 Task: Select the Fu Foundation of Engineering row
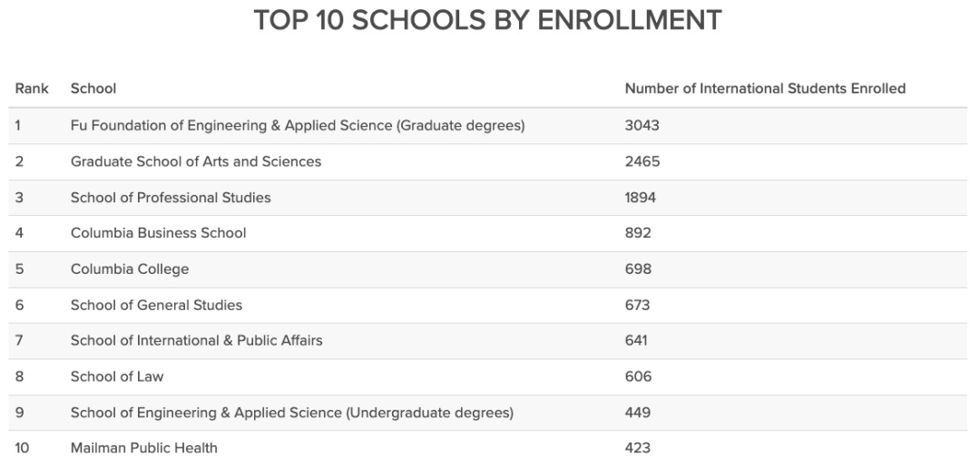pyautogui.click(x=487, y=126)
